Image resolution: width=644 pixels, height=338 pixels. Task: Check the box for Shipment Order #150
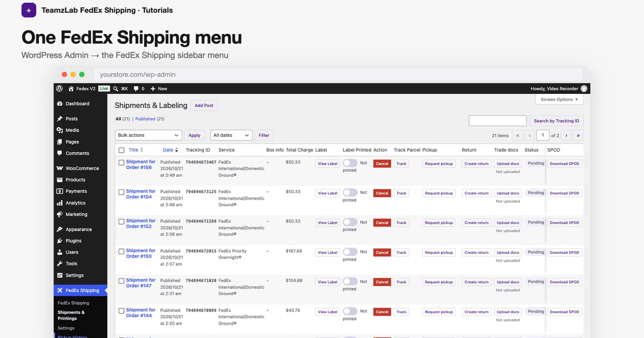pos(121,251)
